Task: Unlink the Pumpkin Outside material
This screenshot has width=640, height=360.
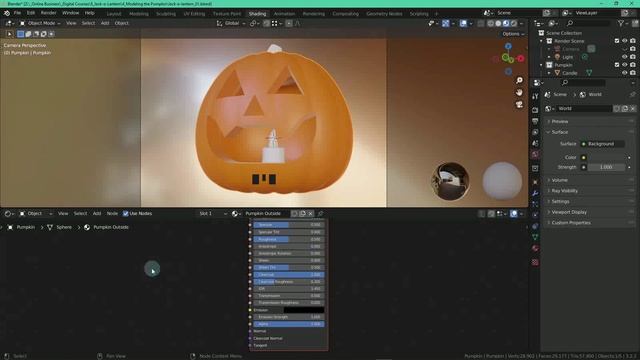Action: 311,213
